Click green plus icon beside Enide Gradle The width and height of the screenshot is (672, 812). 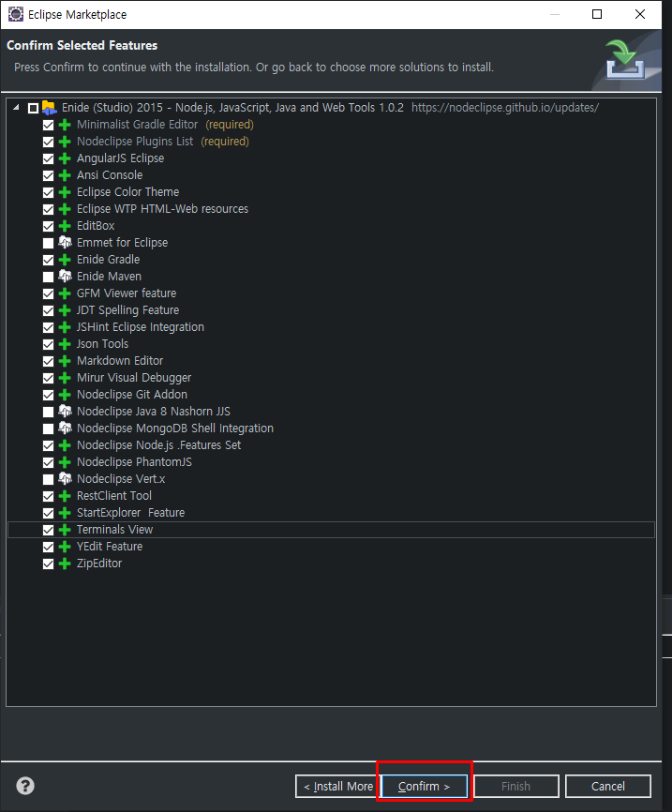coord(65,260)
